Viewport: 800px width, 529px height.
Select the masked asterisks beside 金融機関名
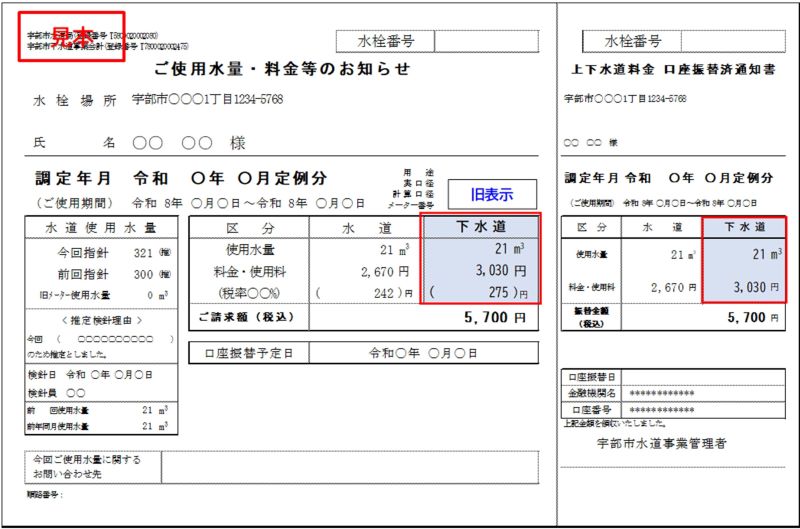point(662,393)
